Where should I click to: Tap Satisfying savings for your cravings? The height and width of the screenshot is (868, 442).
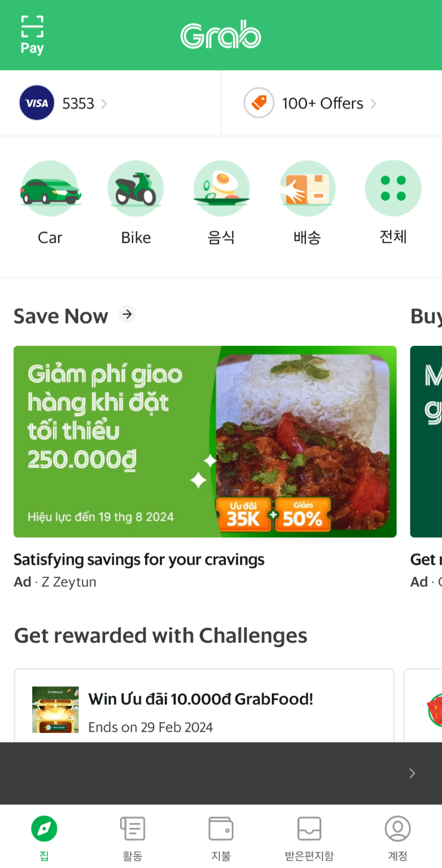coord(139,560)
